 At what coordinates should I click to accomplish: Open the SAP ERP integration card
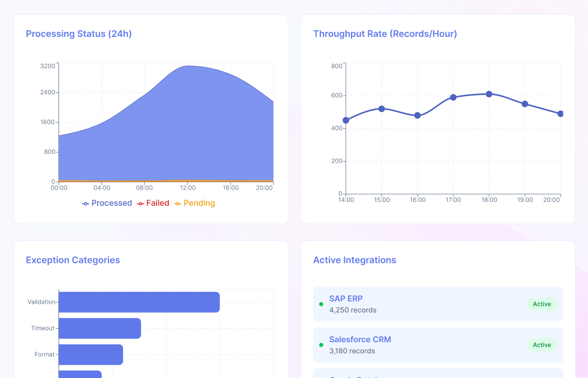438,304
